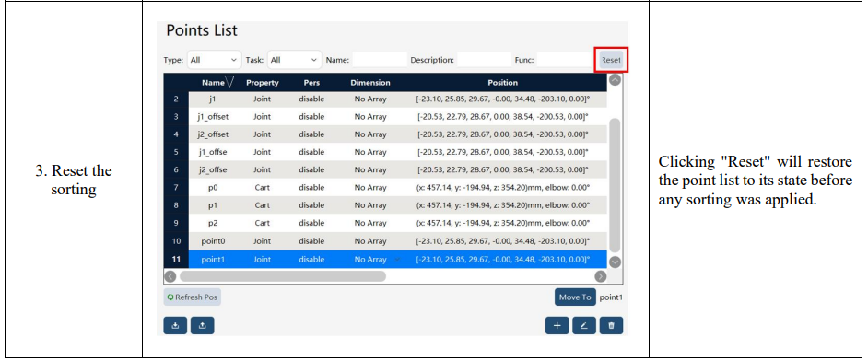Click the Description filter input field
This screenshot has width=868, height=361.
485,60
